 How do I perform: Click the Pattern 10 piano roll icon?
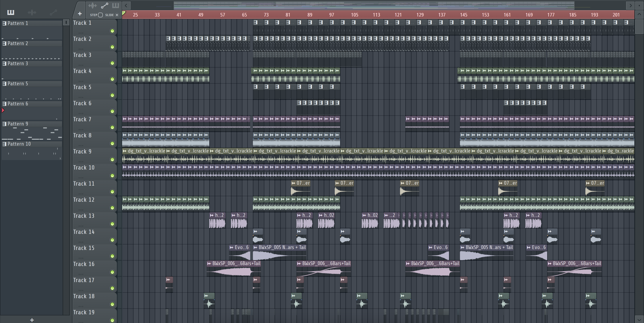point(4,144)
